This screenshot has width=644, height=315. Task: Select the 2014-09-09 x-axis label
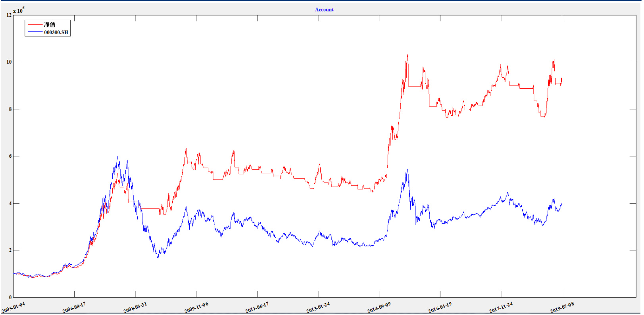379,307
